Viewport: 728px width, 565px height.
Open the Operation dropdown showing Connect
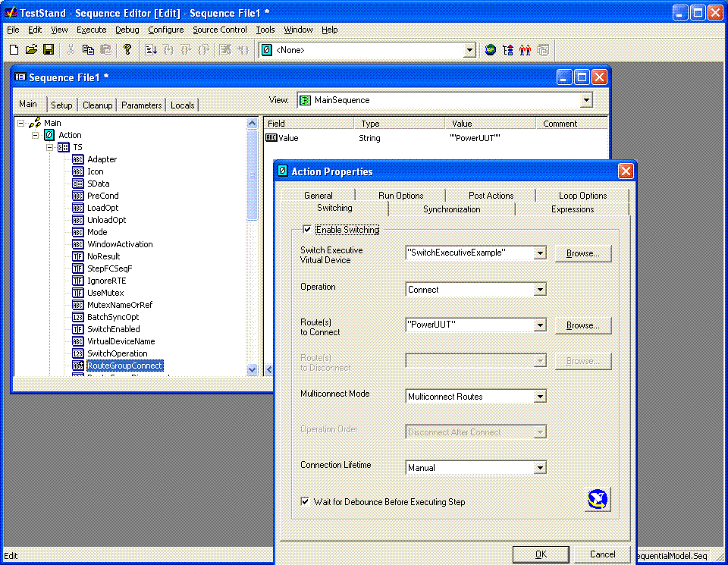[539, 289]
